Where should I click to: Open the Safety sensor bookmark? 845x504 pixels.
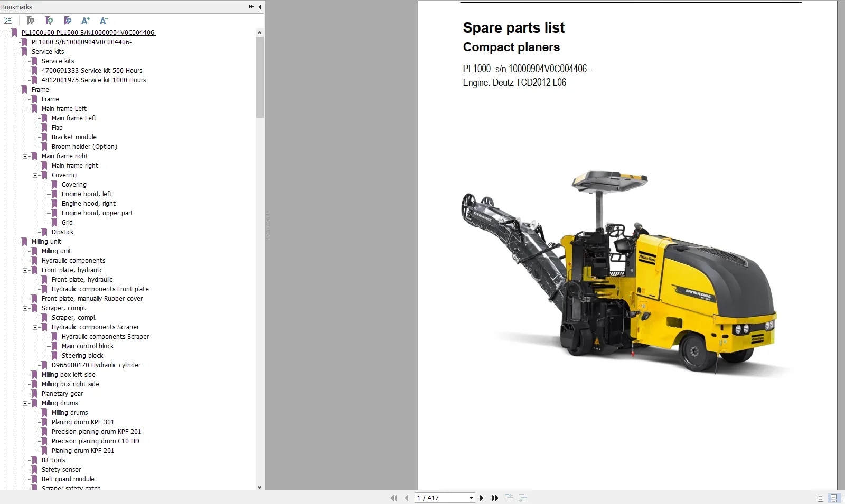tap(61, 469)
